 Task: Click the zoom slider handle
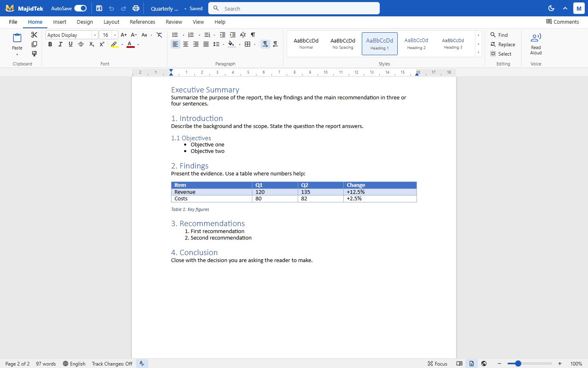(x=518, y=364)
